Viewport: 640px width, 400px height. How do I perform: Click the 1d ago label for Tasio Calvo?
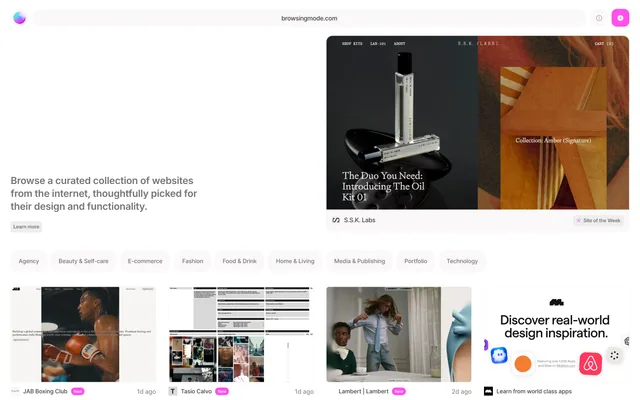pyautogui.click(x=304, y=391)
